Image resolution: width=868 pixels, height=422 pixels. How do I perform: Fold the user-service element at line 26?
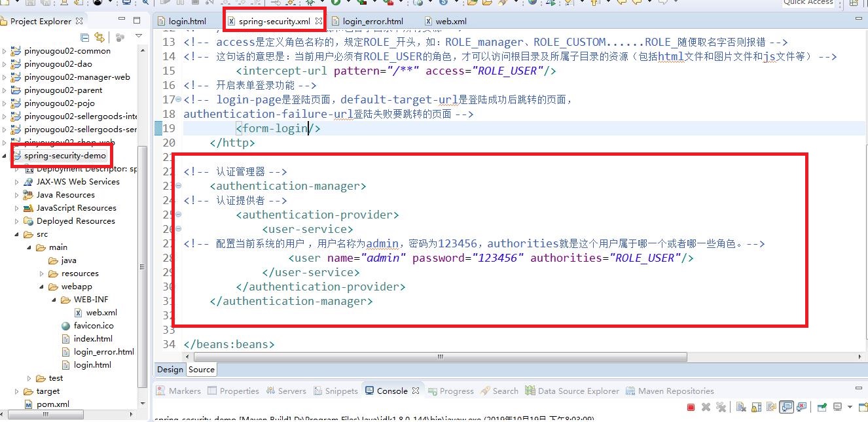pyautogui.click(x=179, y=230)
